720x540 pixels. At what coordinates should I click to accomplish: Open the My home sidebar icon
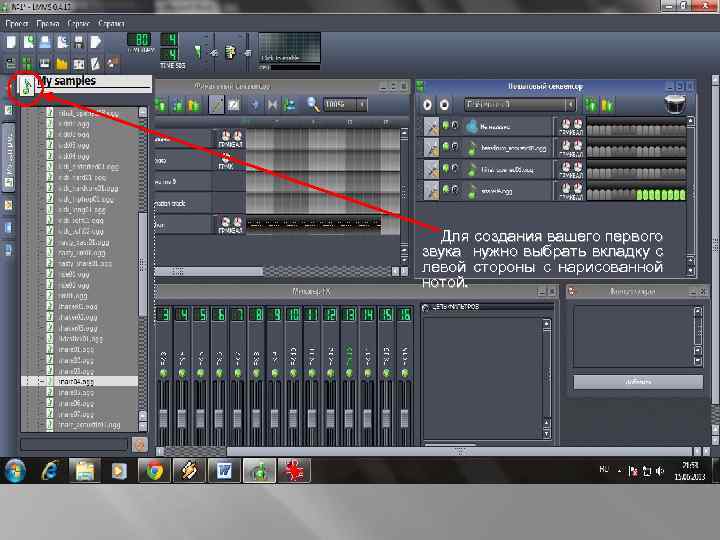pos(8,228)
